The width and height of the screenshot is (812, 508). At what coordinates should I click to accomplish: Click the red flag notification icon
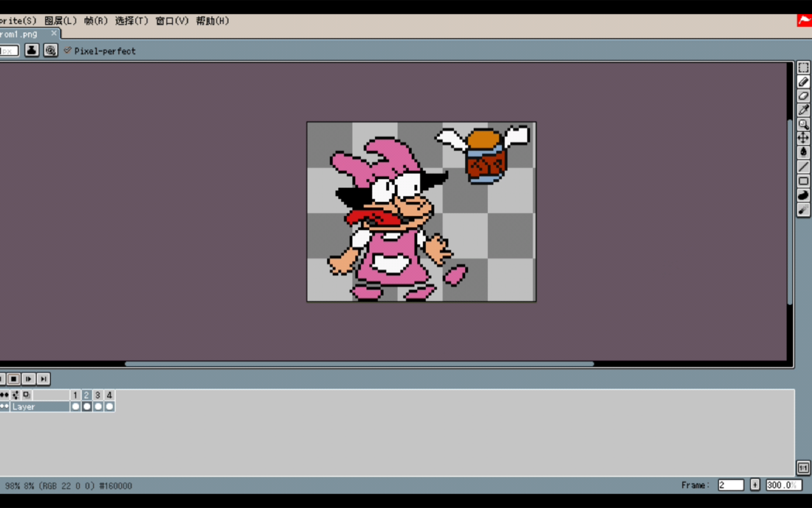(x=804, y=21)
